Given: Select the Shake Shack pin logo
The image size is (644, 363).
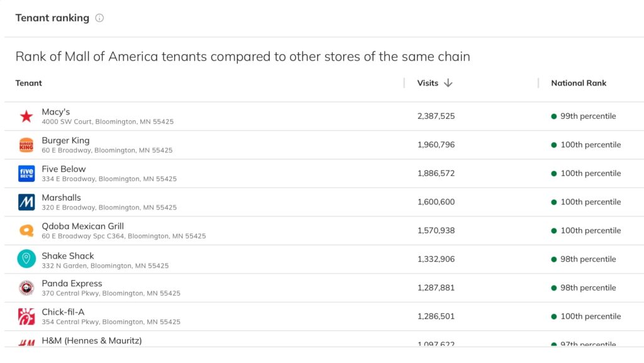Looking at the screenshot, I should pyautogui.click(x=26, y=259).
